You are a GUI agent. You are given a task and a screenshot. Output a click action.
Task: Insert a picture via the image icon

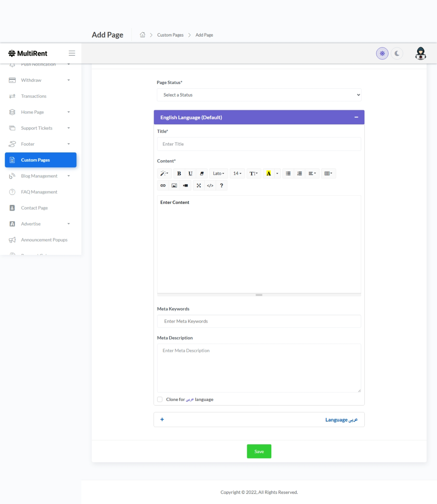pos(174,185)
